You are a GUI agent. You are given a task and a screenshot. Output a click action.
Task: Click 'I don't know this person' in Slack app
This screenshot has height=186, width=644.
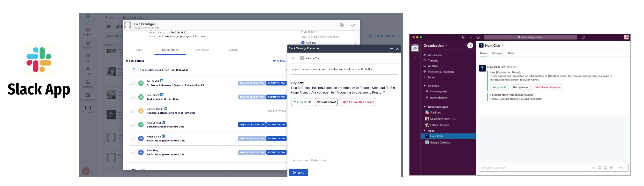[548, 87]
